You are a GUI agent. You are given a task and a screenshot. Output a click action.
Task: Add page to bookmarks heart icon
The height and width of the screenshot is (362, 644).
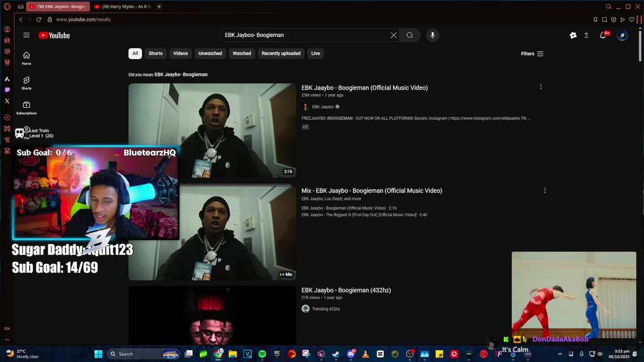click(x=632, y=20)
